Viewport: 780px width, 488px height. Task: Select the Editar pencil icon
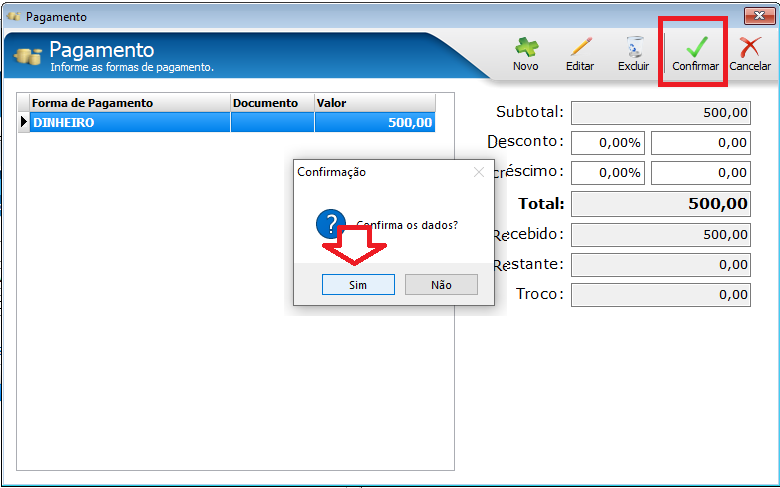tap(581, 47)
